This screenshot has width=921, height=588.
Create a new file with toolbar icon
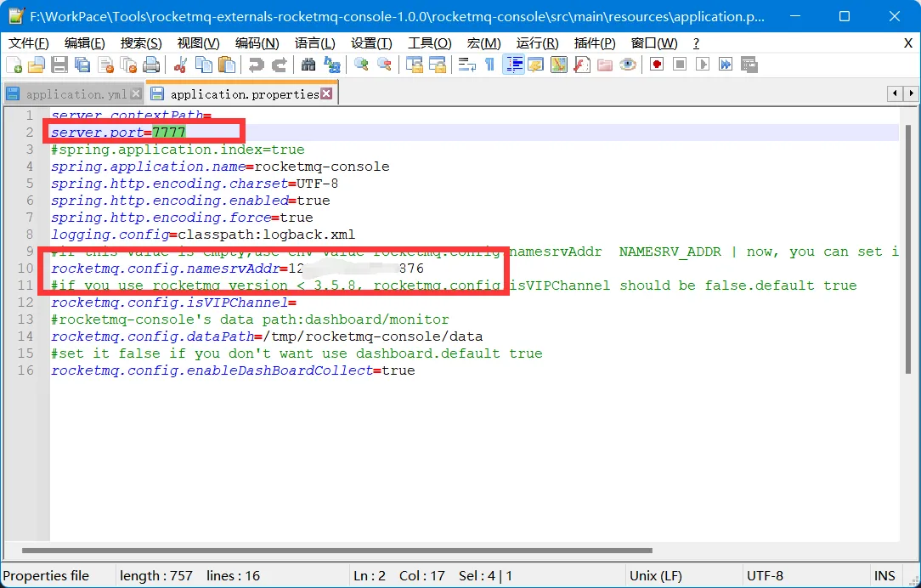tap(14, 65)
